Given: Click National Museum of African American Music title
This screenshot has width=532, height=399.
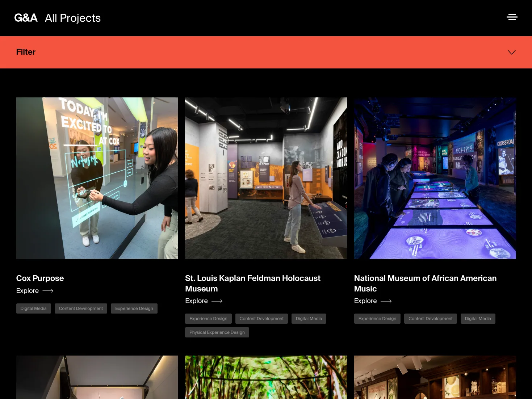Looking at the screenshot, I should (x=425, y=283).
